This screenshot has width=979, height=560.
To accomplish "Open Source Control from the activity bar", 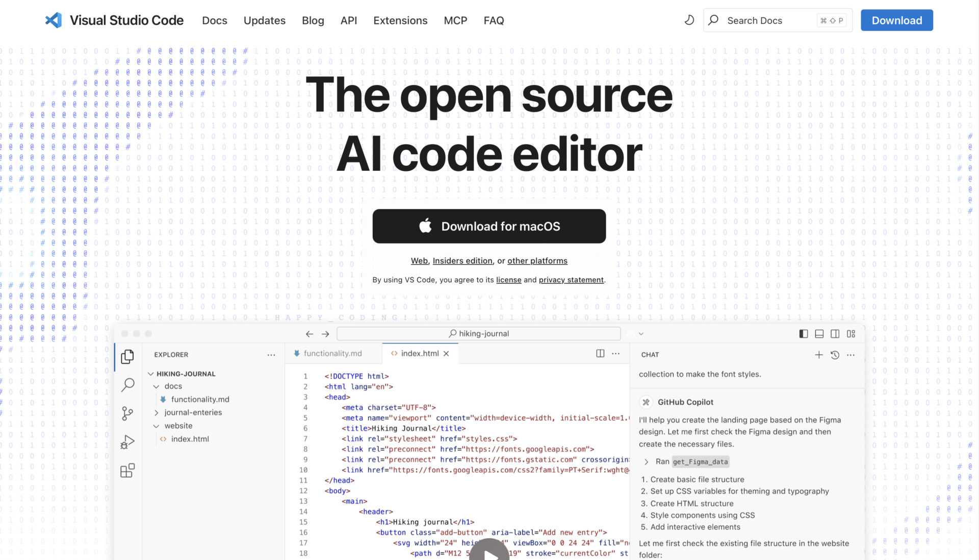I will (127, 413).
